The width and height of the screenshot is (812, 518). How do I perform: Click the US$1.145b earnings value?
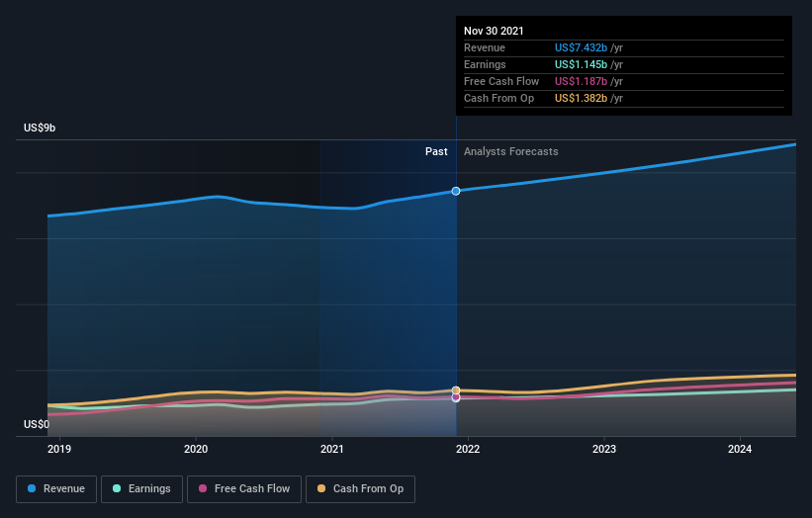click(x=581, y=64)
